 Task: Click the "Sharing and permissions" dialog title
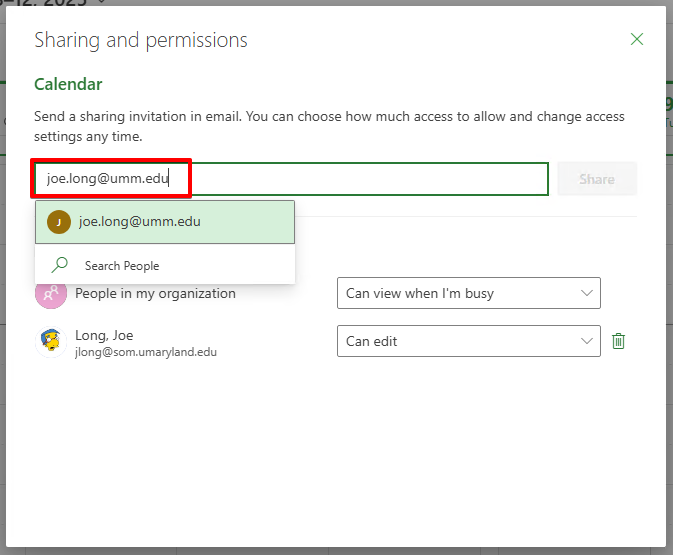pos(141,41)
